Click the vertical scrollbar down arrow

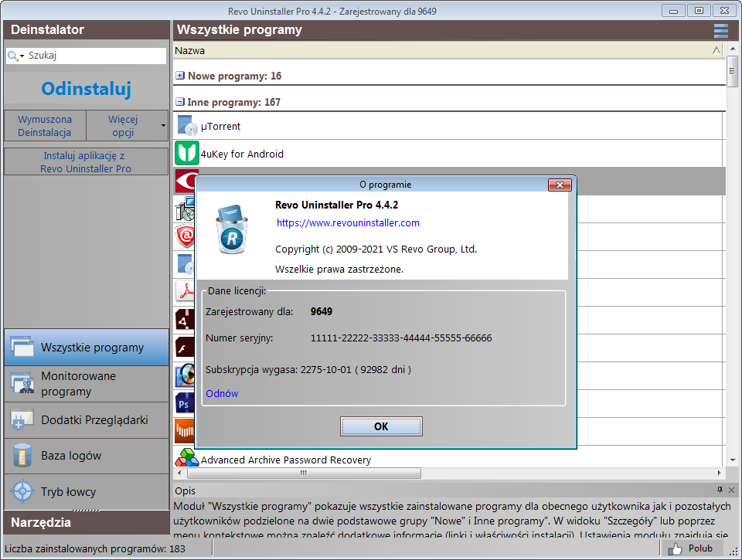pyautogui.click(x=733, y=460)
